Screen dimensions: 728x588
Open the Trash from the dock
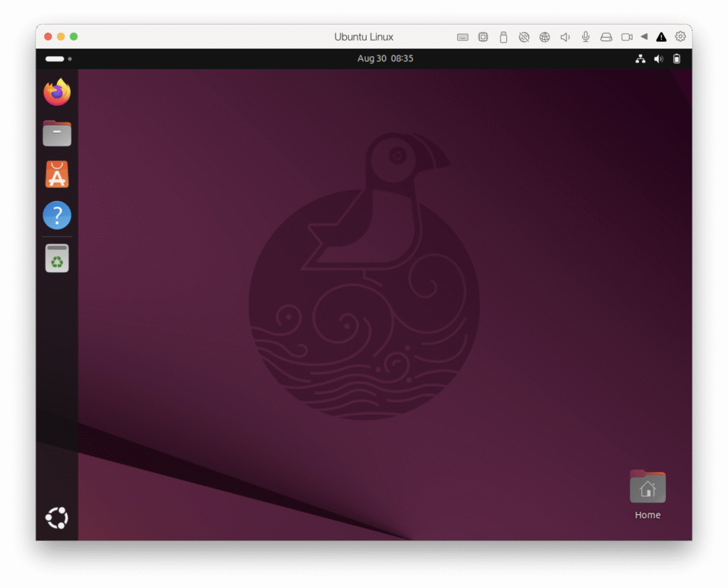tap(57, 258)
